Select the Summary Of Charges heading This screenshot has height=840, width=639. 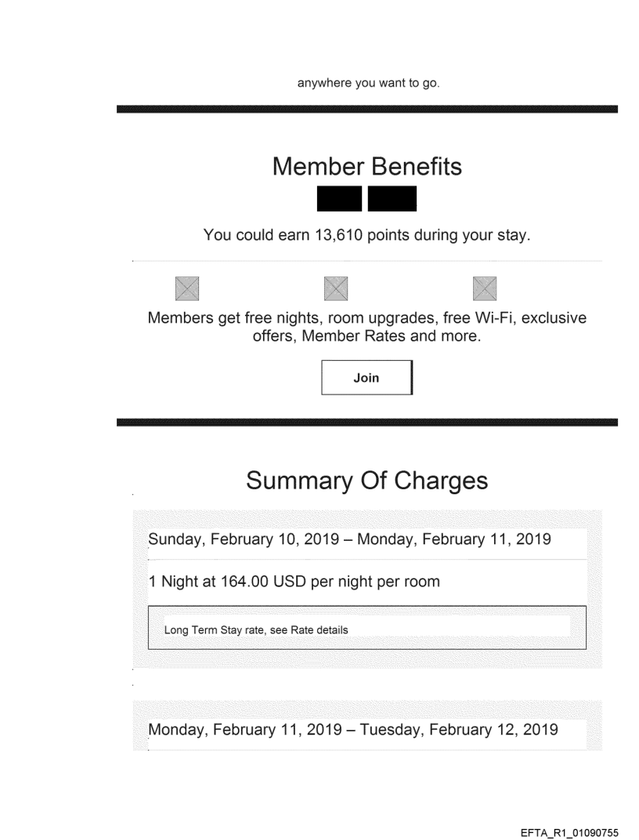366,481
